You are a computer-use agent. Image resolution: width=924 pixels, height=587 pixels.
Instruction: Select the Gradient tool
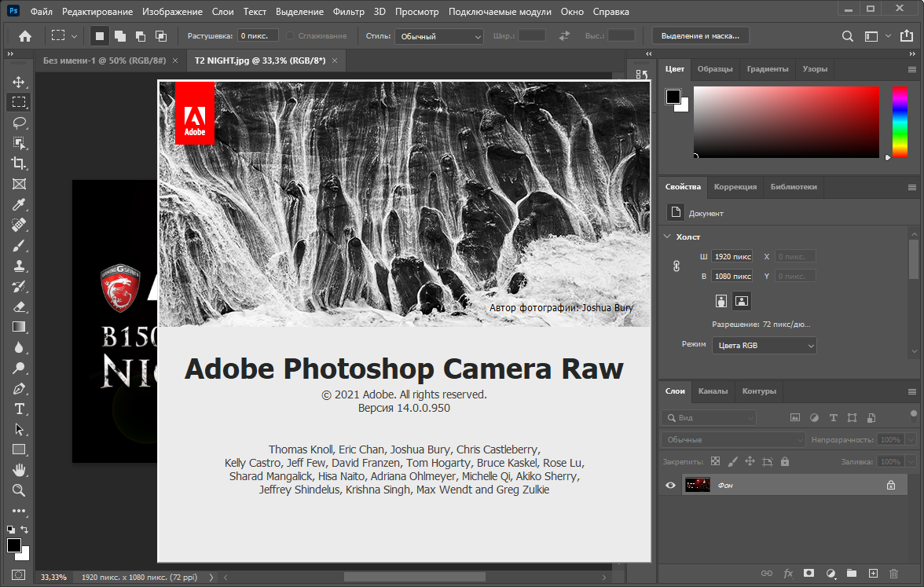click(x=19, y=327)
